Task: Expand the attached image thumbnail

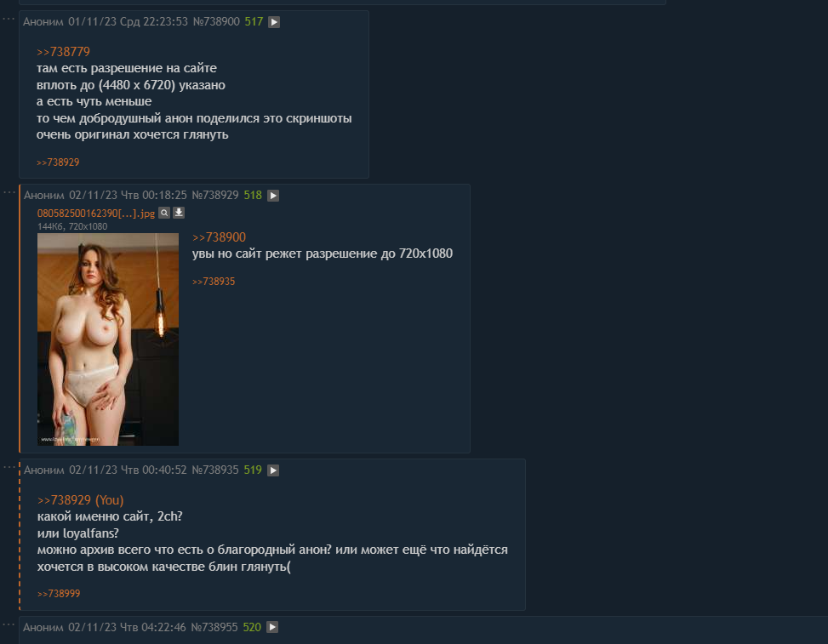Action: [x=108, y=339]
